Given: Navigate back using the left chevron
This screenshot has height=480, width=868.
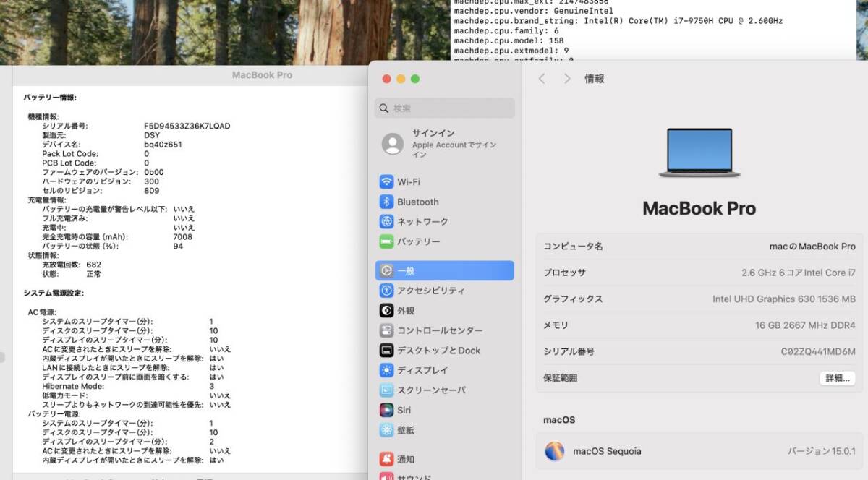Looking at the screenshot, I should (x=541, y=79).
